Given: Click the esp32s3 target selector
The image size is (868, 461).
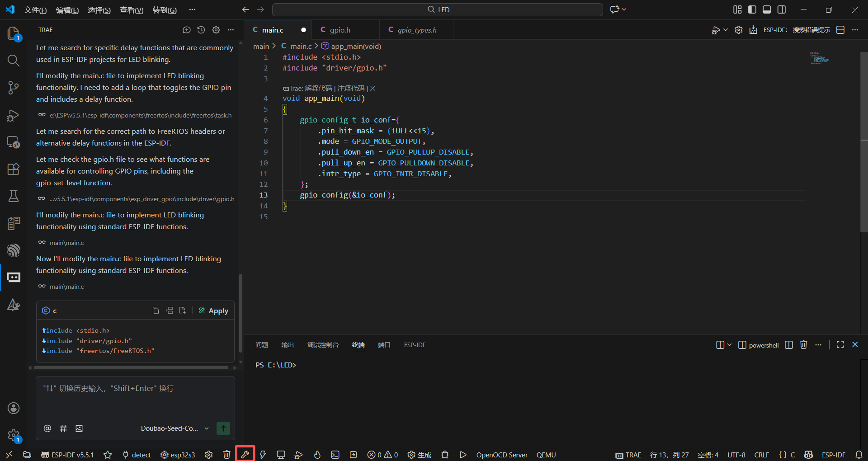Looking at the screenshot, I should 178,455.
